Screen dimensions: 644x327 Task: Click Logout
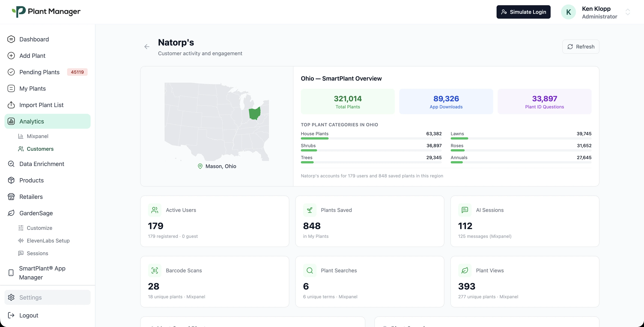click(48, 315)
